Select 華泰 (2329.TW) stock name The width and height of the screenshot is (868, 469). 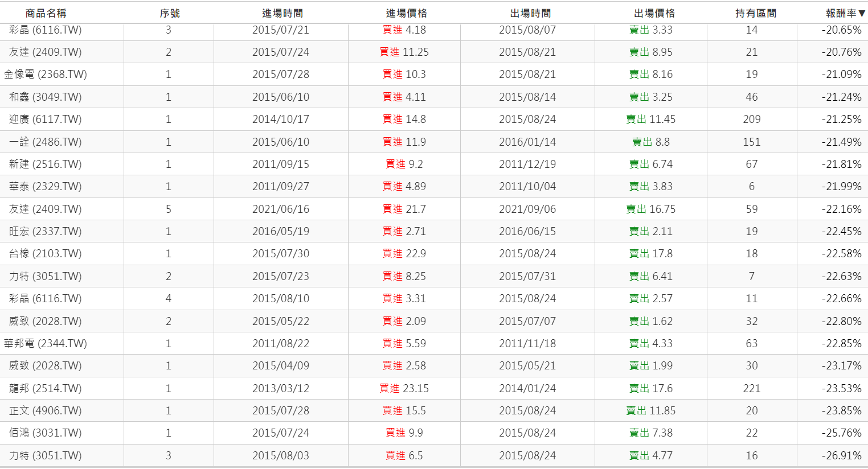[x=46, y=187]
